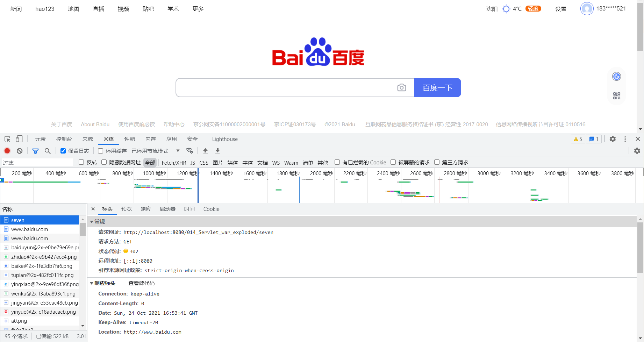Click the request list scrollbar down arrow
Image resolution: width=644 pixels, height=342 pixels.
pyautogui.click(x=83, y=326)
